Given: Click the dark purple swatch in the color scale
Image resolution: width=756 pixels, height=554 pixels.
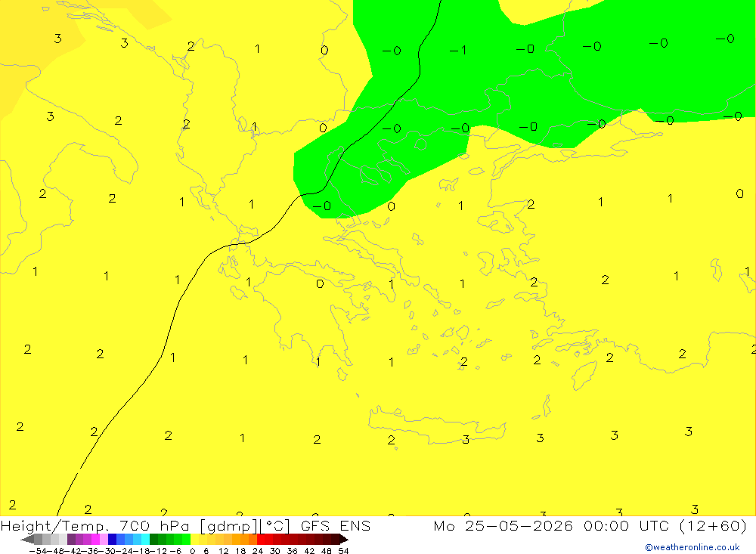Looking at the screenshot, I should [x=71, y=540].
